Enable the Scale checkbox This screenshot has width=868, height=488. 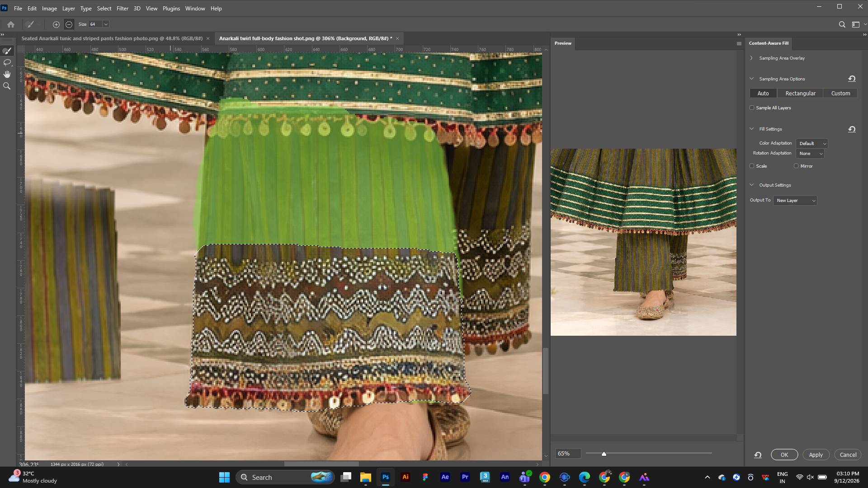(x=752, y=166)
